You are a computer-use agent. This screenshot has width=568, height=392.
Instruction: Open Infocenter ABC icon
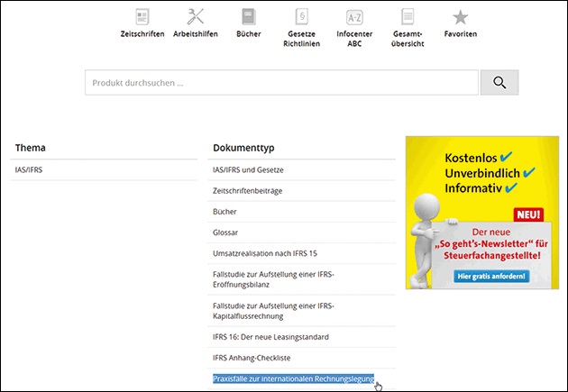(x=354, y=17)
